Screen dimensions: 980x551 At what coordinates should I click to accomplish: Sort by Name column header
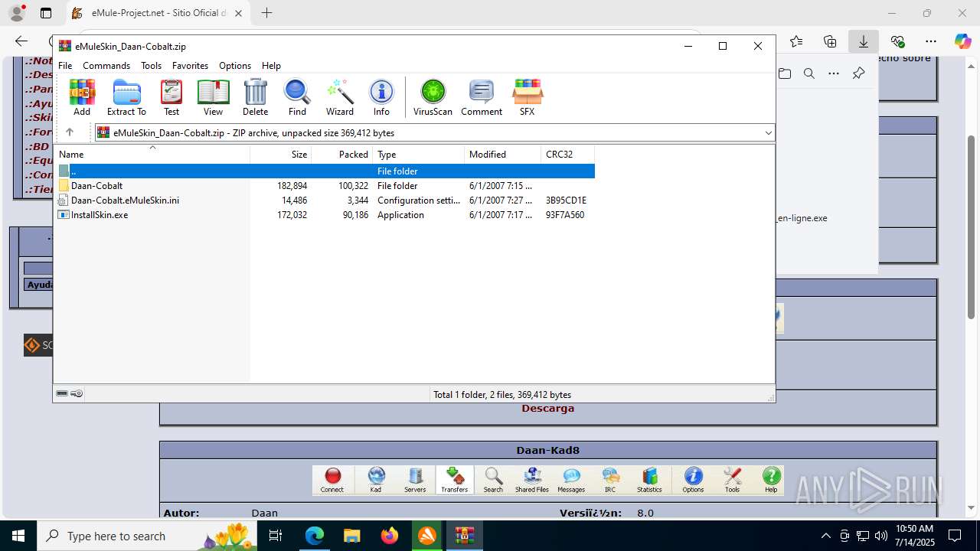[152, 155]
